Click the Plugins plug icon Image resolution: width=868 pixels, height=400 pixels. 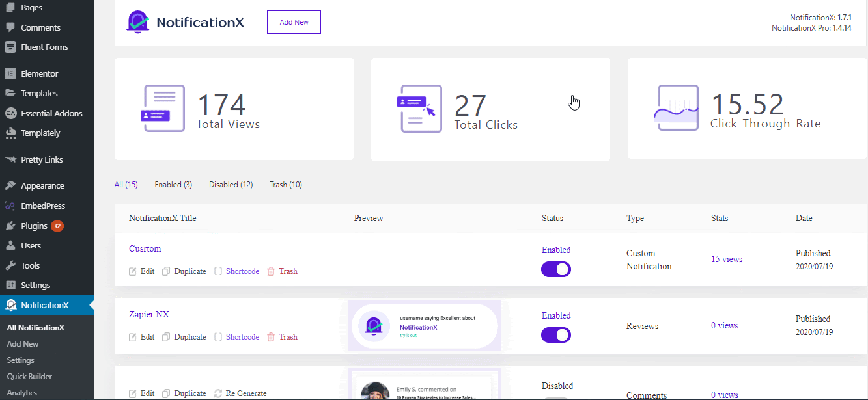(x=10, y=226)
